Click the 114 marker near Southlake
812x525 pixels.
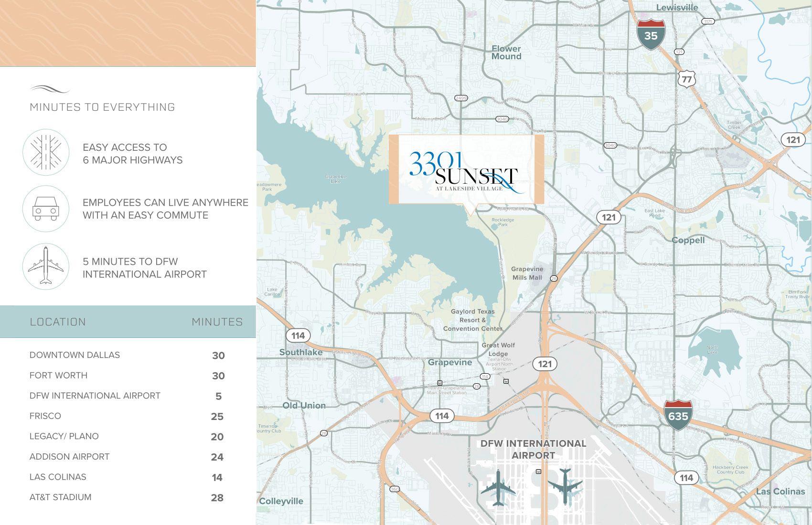[x=298, y=336]
